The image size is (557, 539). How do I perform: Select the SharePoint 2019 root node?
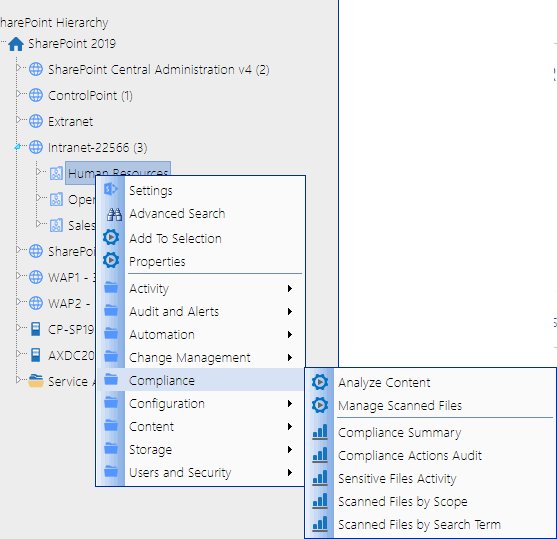click(72, 44)
